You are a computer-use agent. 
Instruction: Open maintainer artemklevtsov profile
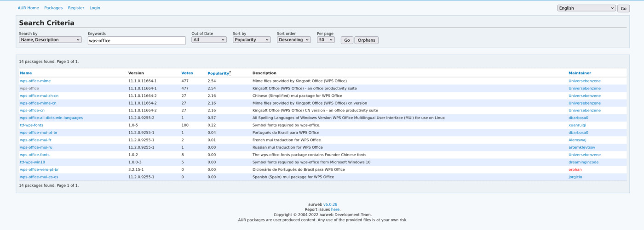coord(581,147)
